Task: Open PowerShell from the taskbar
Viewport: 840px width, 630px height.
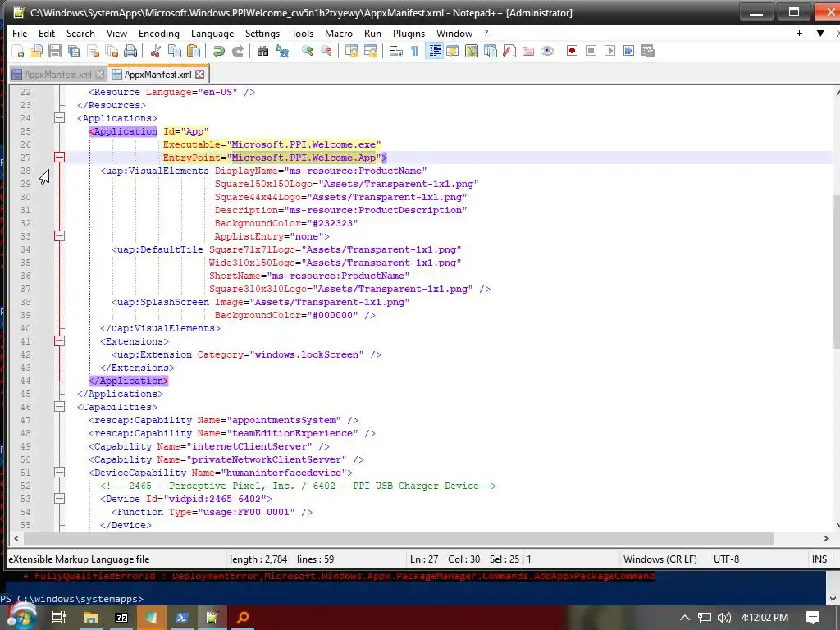Action: (181, 618)
